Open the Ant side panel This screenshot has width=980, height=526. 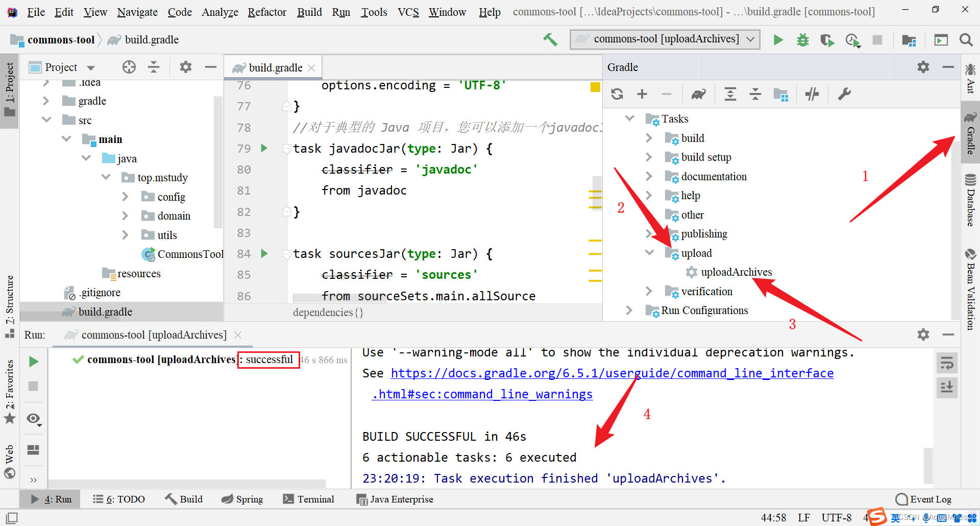tap(970, 78)
